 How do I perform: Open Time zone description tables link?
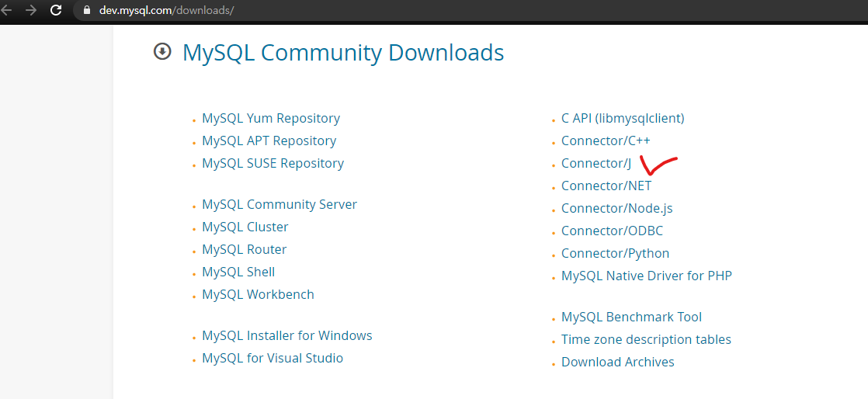[646, 340]
